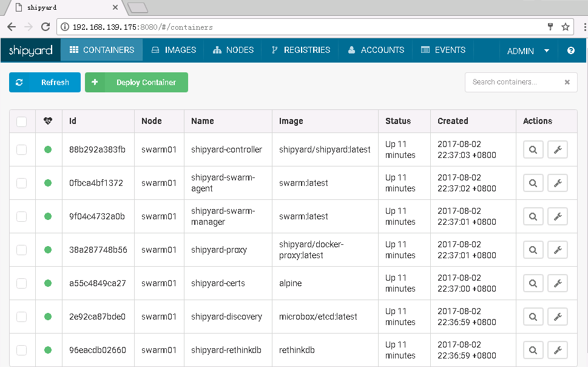This screenshot has height=367, width=588.
Task: Inspect the shipyard-certs container magnifier icon
Action: pyautogui.click(x=533, y=283)
